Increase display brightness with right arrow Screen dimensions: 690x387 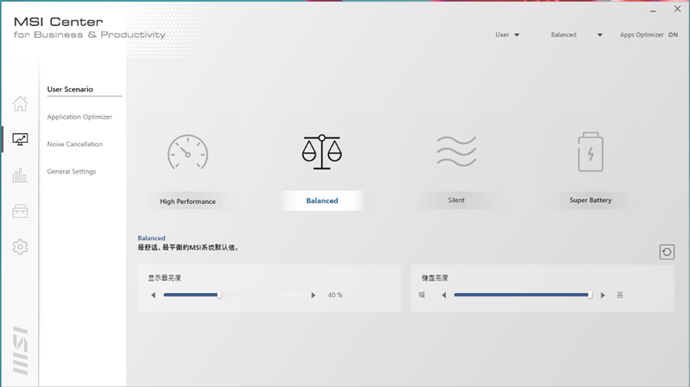click(313, 295)
